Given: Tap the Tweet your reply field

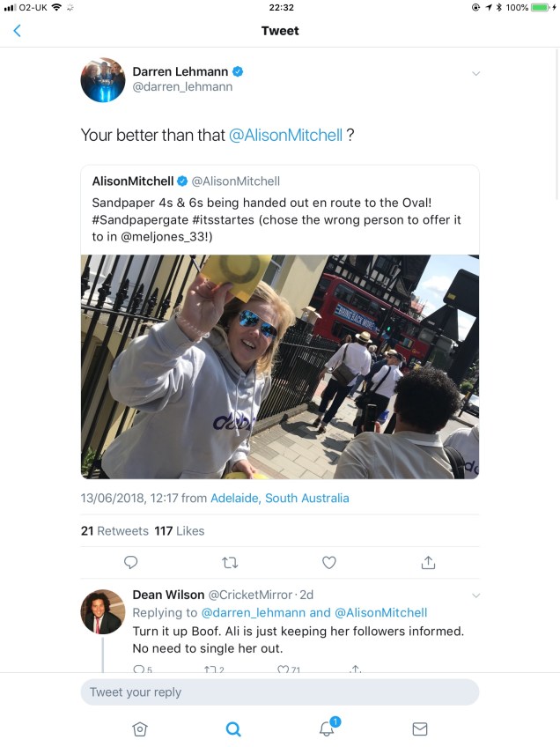Looking at the screenshot, I should click(x=280, y=692).
